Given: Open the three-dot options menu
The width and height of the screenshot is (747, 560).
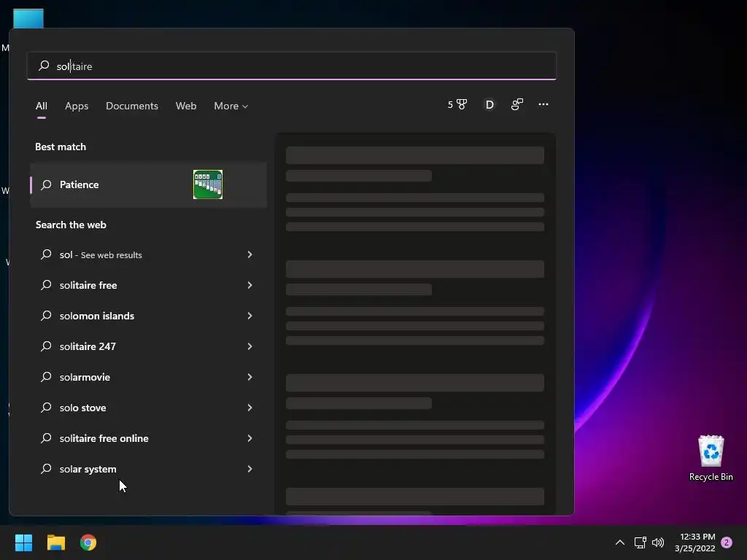Looking at the screenshot, I should coord(543,104).
